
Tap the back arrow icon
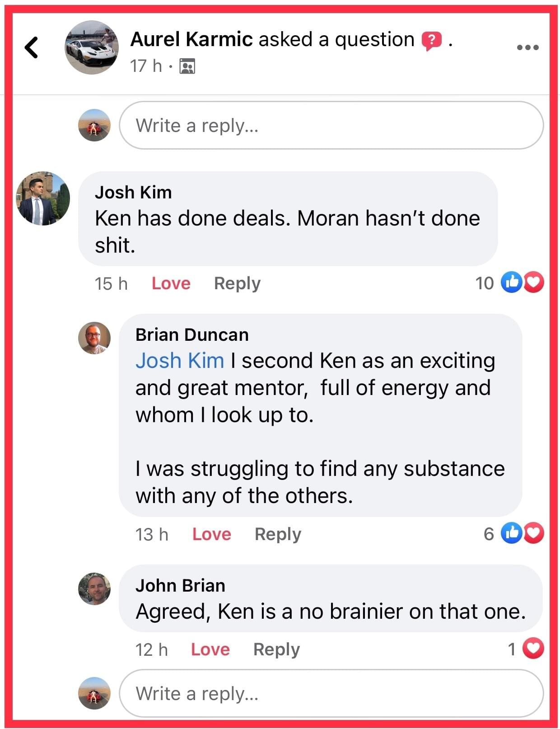[31, 47]
